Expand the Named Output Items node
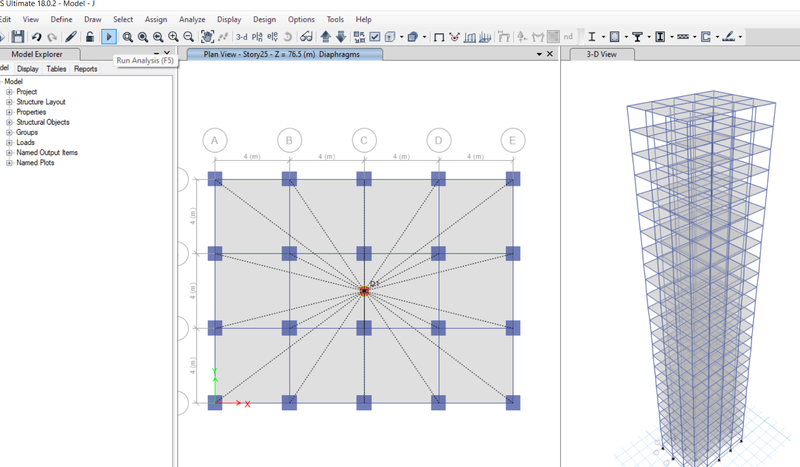Viewport: 800px width, 467px height. point(9,153)
